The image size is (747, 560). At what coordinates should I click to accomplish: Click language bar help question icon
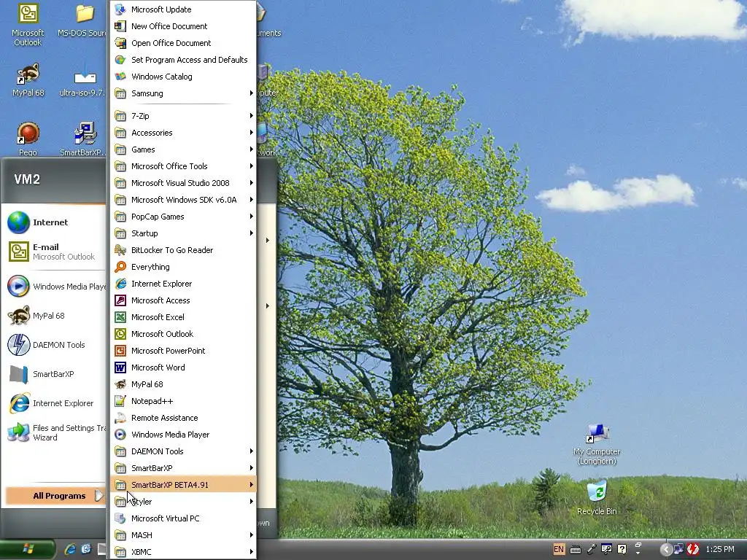point(622,549)
